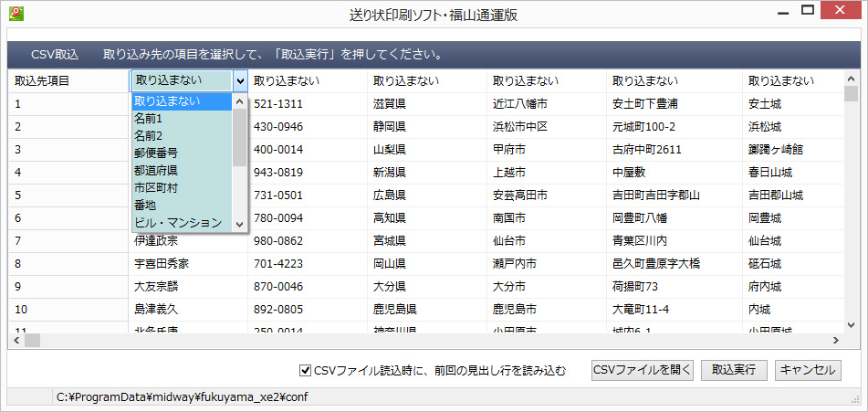The width and height of the screenshot is (868, 412).
Task: Click the horizontal scrollbar left arrow
Action: (x=16, y=340)
